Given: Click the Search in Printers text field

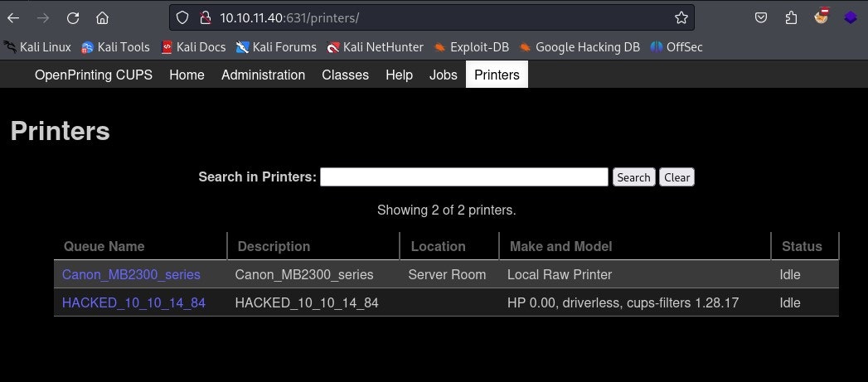Looking at the screenshot, I should [464, 177].
